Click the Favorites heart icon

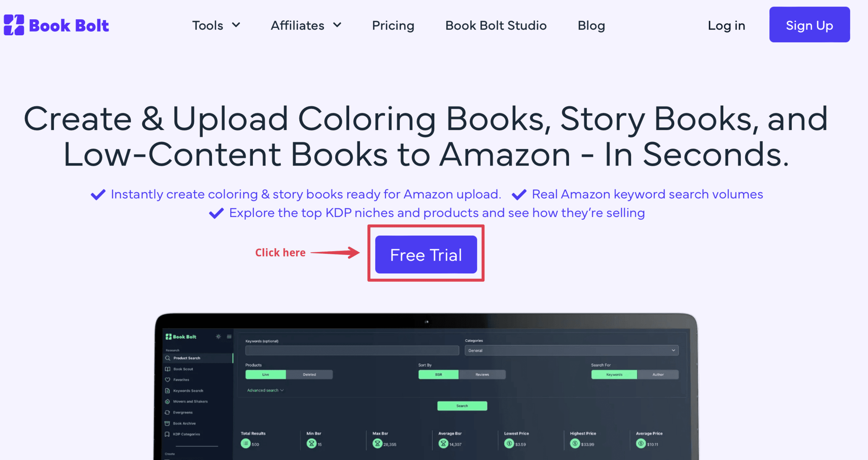168,379
